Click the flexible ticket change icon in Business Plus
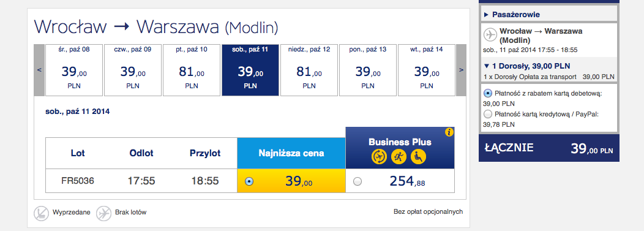Viewport: 644px width, 231px height. (379, 157)
